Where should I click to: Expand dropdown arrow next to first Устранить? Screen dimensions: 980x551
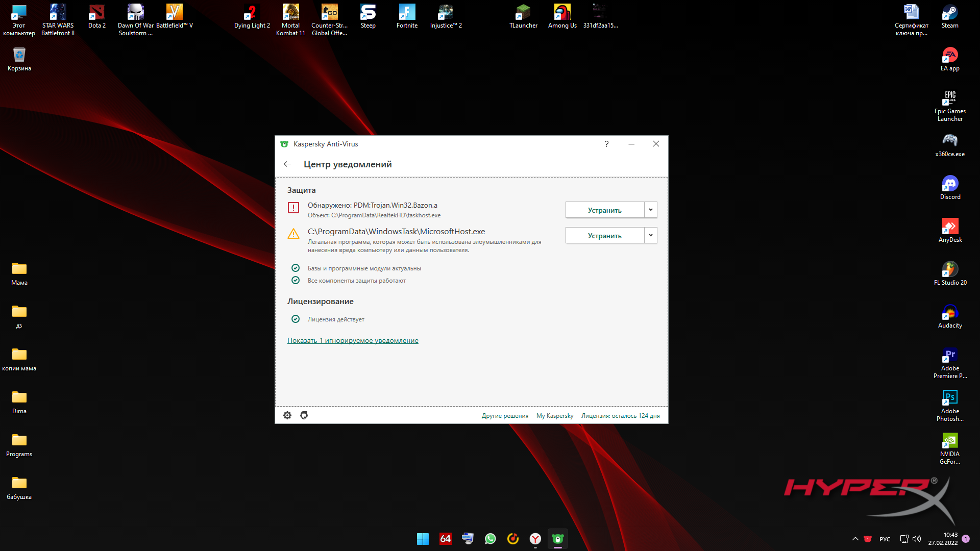650,209
